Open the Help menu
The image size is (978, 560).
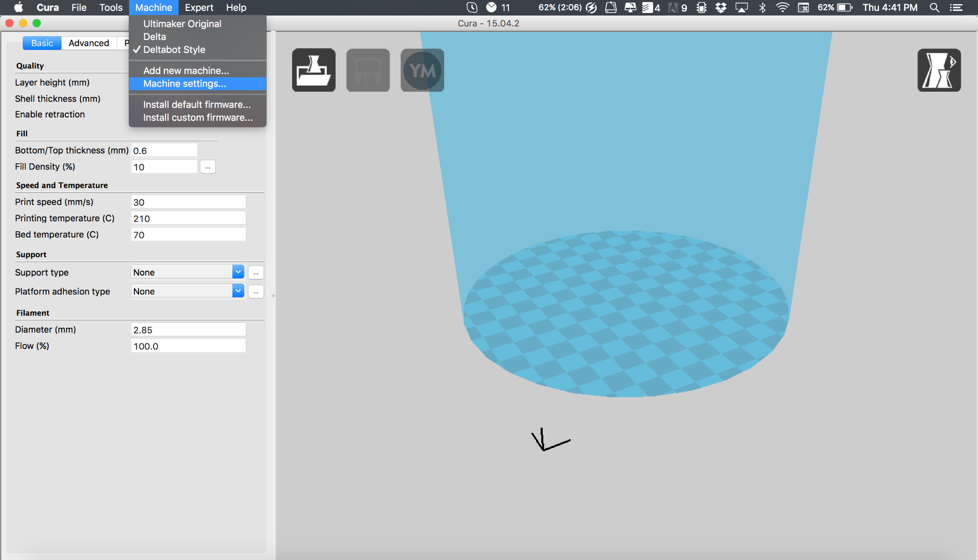pos(236,7)
